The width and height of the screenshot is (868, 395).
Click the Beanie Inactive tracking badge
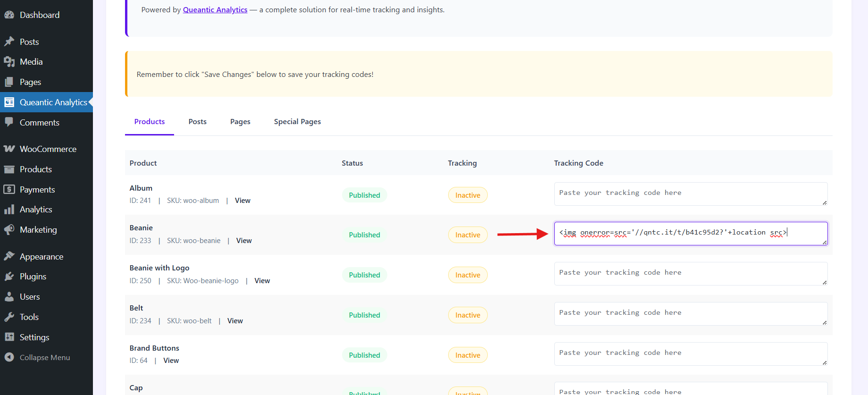point(467,235)
